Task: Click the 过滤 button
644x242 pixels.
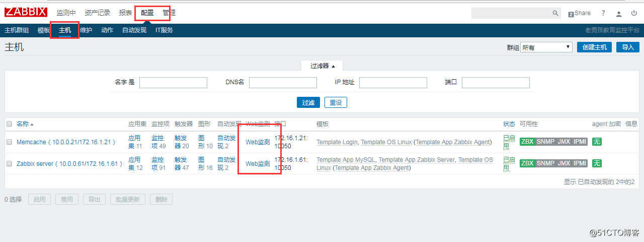Action: click(x=308, y=102)
